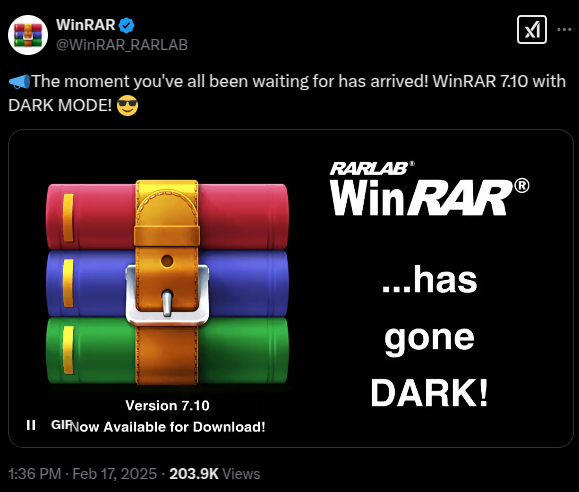Open the WinRAR profile avatar
This screenshot has width=579, height=492.
click(x=28, y=35)
